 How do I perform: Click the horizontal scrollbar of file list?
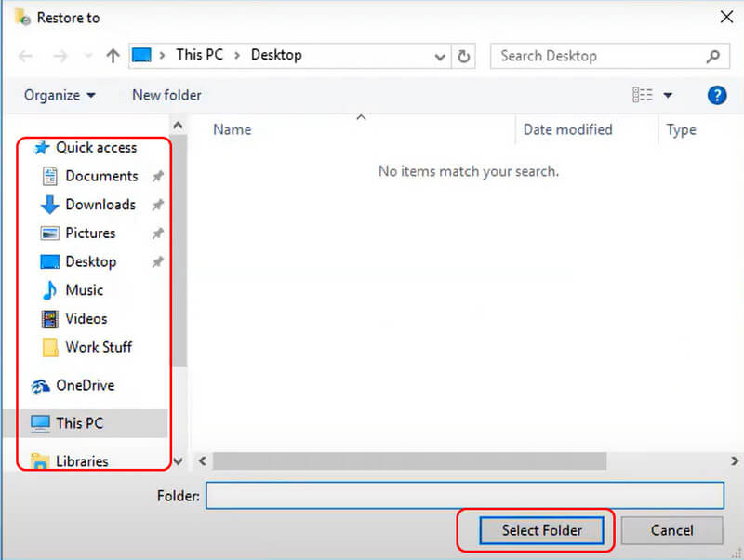[x=409, y=461]
